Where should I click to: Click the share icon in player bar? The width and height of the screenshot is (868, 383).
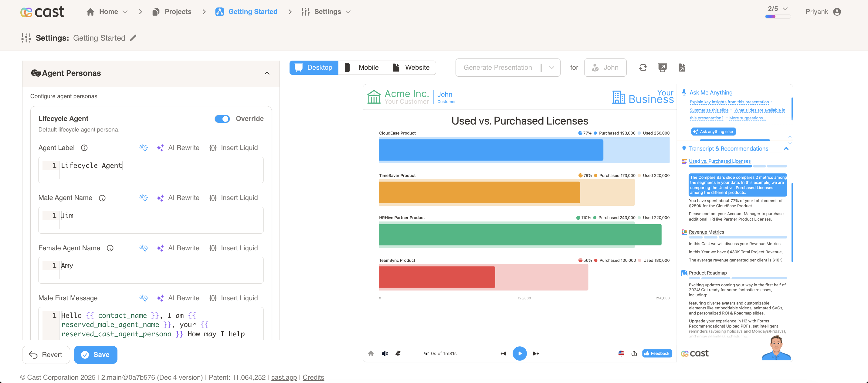pos(634,353)
